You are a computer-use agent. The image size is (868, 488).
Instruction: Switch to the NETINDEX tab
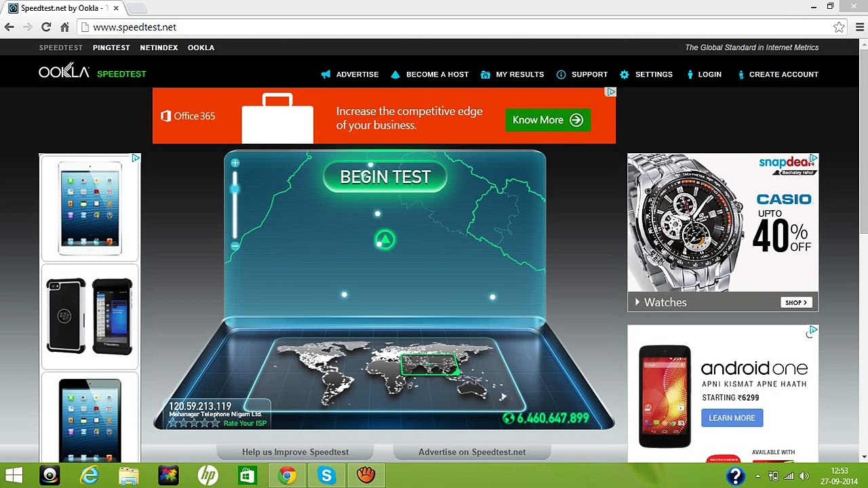pyautogui.click(x=159, y=47)
